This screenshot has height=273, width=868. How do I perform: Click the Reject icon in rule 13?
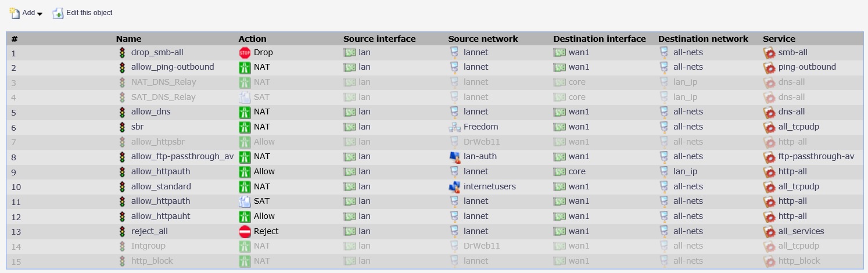245,231
